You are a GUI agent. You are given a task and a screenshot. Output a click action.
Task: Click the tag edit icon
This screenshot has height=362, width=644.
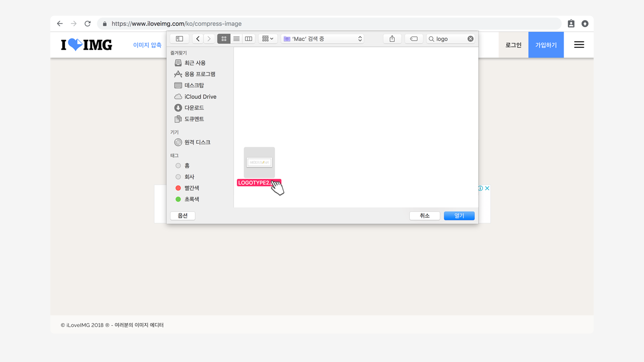(x=414, y=39)
